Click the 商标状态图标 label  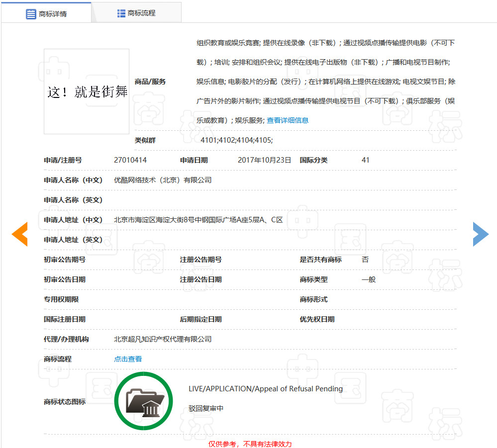click(x=65, y=402)
